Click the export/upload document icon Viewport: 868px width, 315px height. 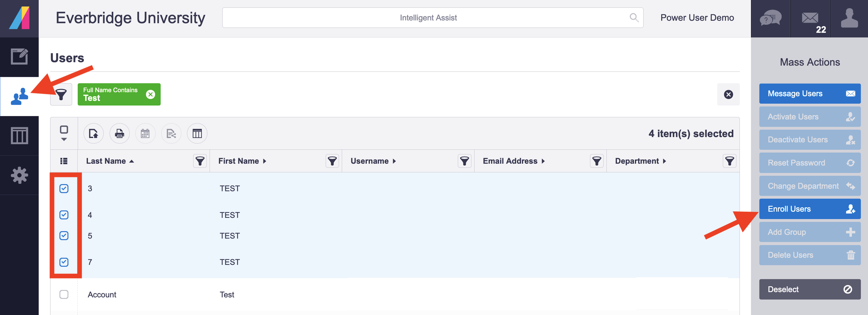point(94,133)
